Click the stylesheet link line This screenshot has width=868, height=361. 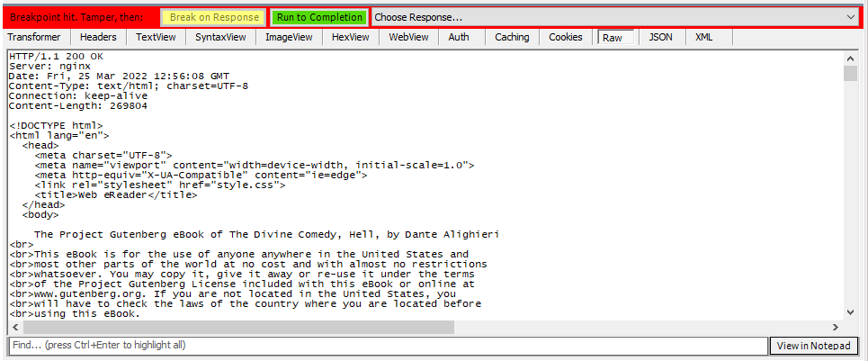tap(160, 185)
